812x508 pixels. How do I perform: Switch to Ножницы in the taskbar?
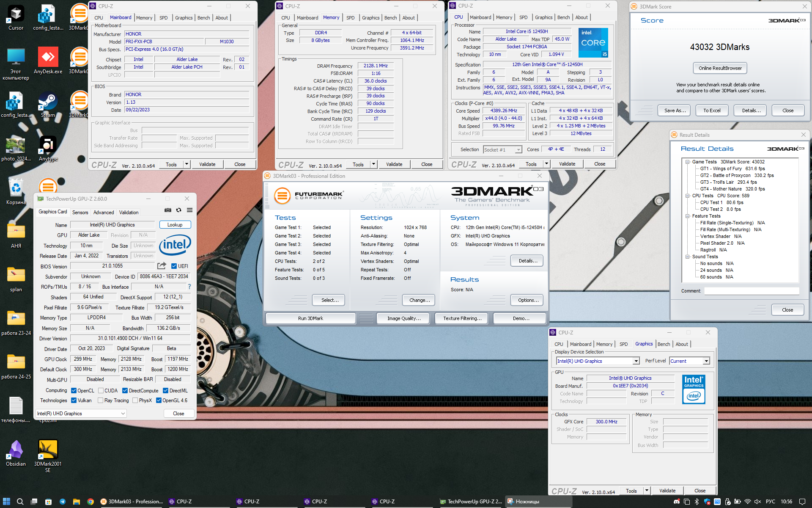click(x=538, y=502)
